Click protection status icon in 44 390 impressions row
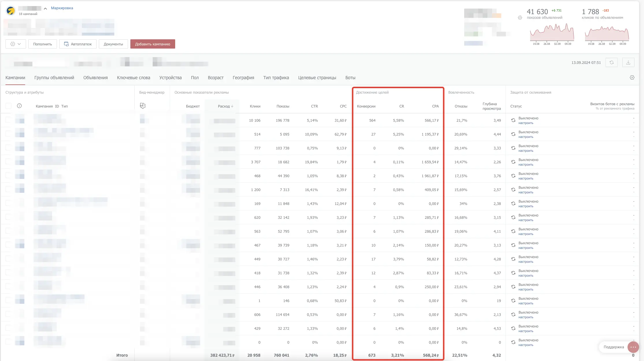Screen dimensions: 644x361 [x=513, y=176]
